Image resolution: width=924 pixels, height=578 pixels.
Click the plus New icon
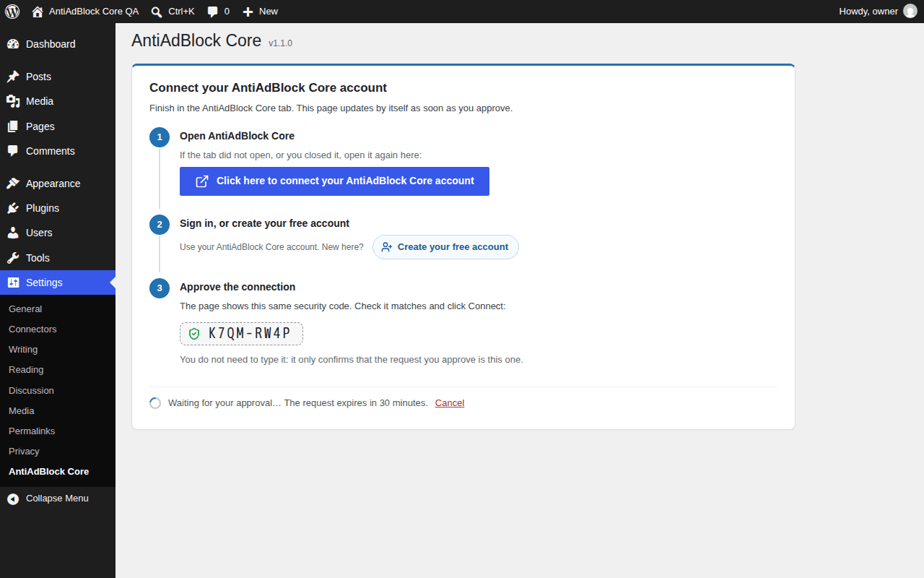click(x=248, y=12)
